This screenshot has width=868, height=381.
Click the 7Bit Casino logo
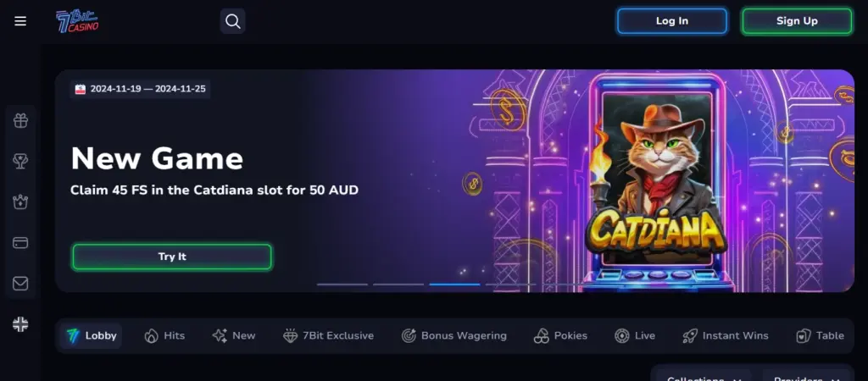point(77,21)
